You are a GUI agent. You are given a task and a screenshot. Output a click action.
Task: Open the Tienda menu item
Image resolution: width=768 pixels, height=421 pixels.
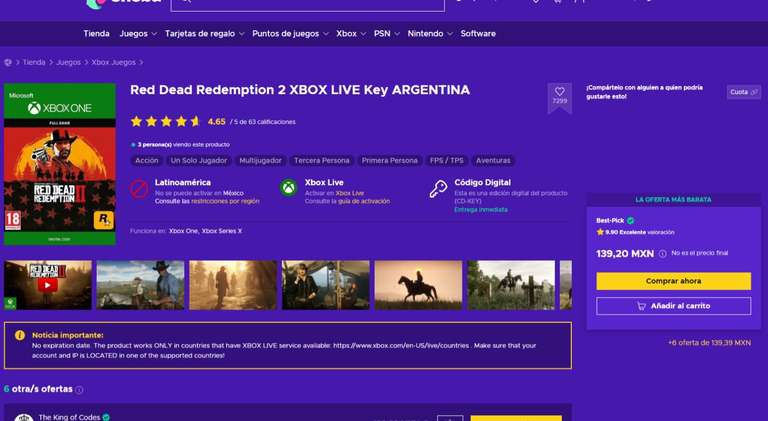click(x=96, y=33)
